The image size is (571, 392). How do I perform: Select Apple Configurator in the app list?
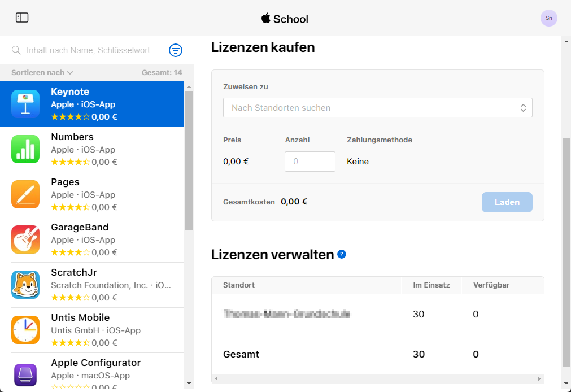(x=92, y=372)
